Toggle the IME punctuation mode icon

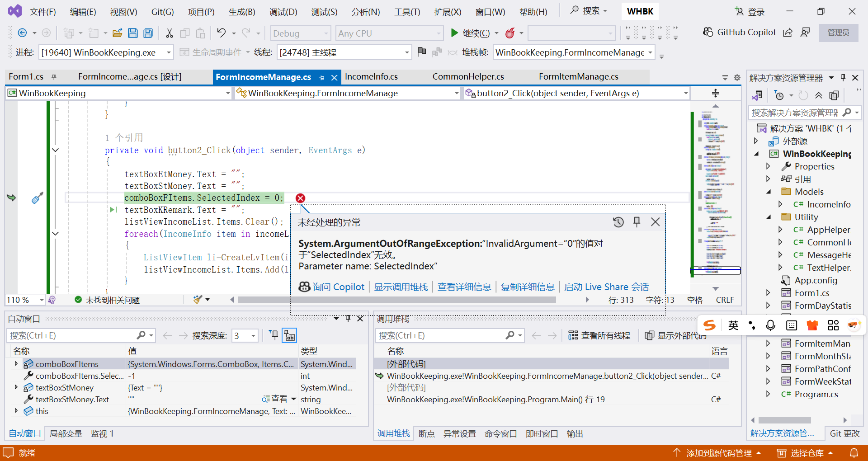(x=752, y=325)
